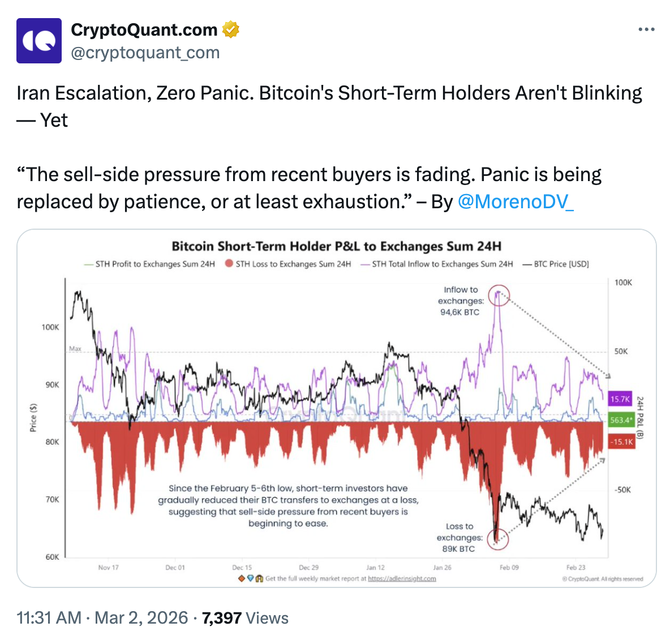
Task: Open the CryptoQuant.com display name
Action: point(144,29)
